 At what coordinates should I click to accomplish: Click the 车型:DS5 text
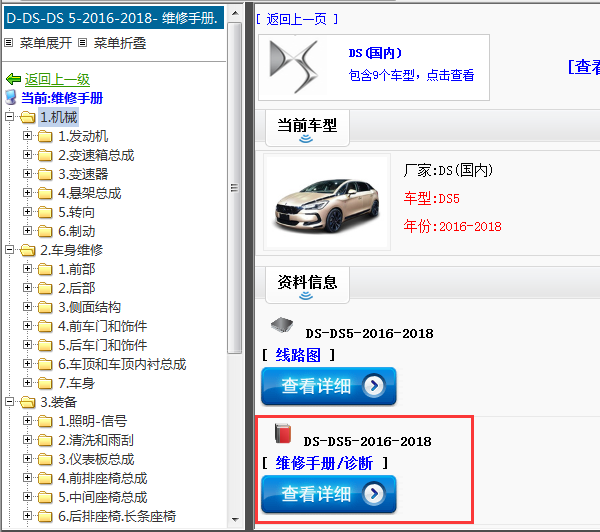(432, 198)
